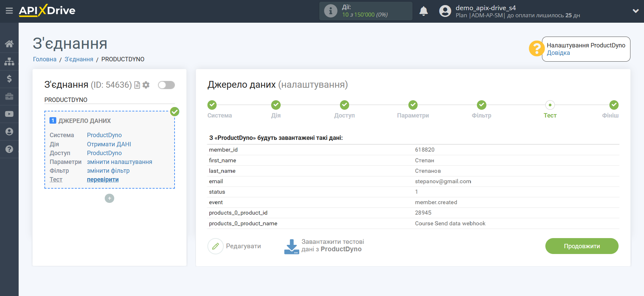Image resolution: width=644 pixels, height=296 pixels.
Task: Click Завантажити тестові дані з ProductDyno
Action: click(x=333, y=246)
